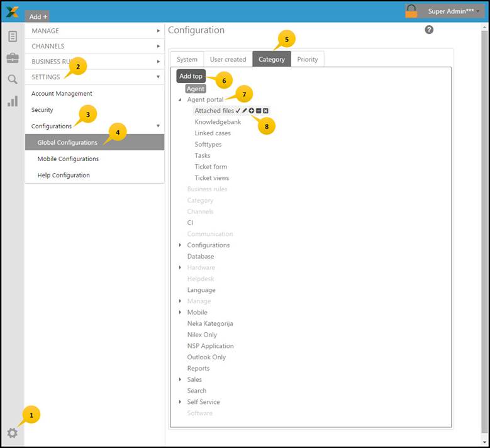Click the help question mark icon
The image size is (490, 448).
click(x=429, y=30)
